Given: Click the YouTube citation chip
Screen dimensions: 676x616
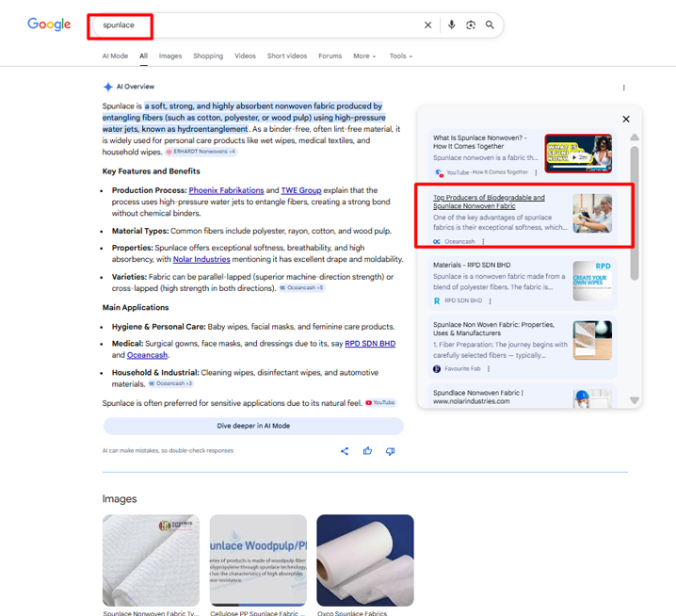Looking at the screenshot, I should [380, 402].
